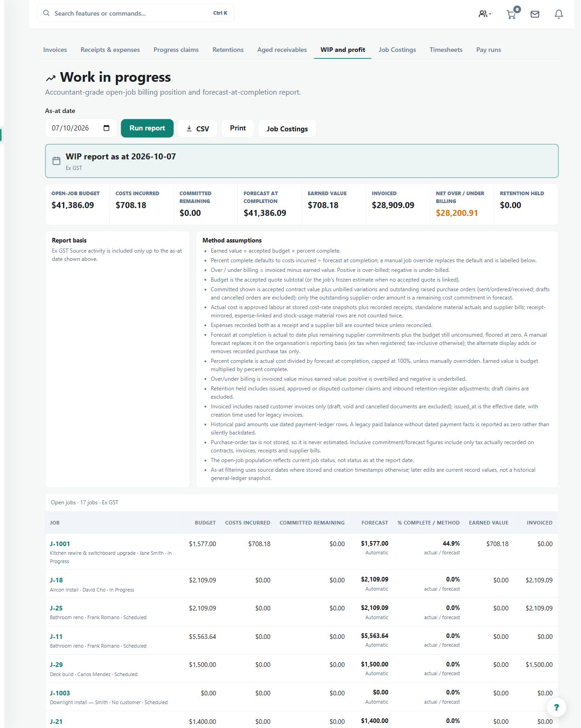Open job J-29 link
581x728 pixels.
click(x=56, y=665)
